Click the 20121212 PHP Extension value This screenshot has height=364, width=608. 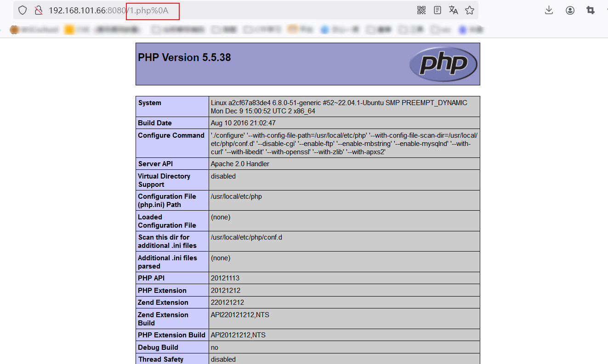(226, 291)
